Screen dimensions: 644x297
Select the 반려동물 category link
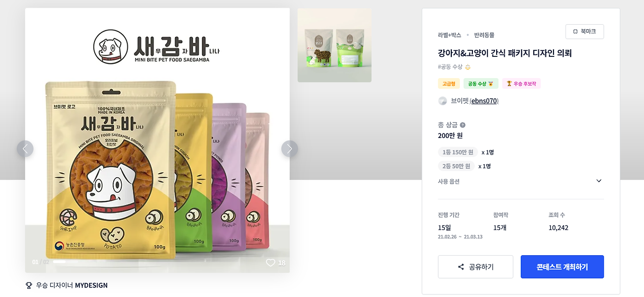click(484, 35)
